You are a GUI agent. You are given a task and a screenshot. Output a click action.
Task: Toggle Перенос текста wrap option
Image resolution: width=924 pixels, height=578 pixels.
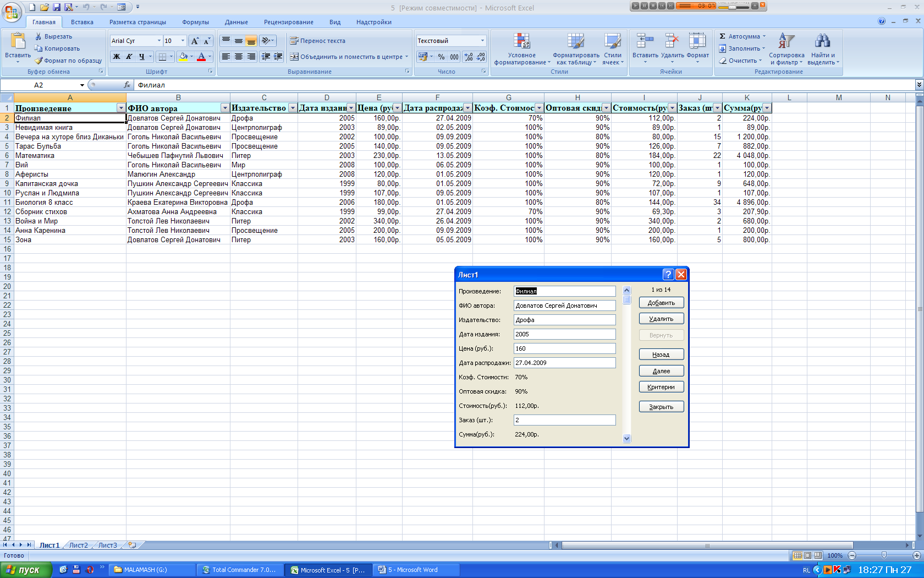pyautogui.click(x=317, y=41)
